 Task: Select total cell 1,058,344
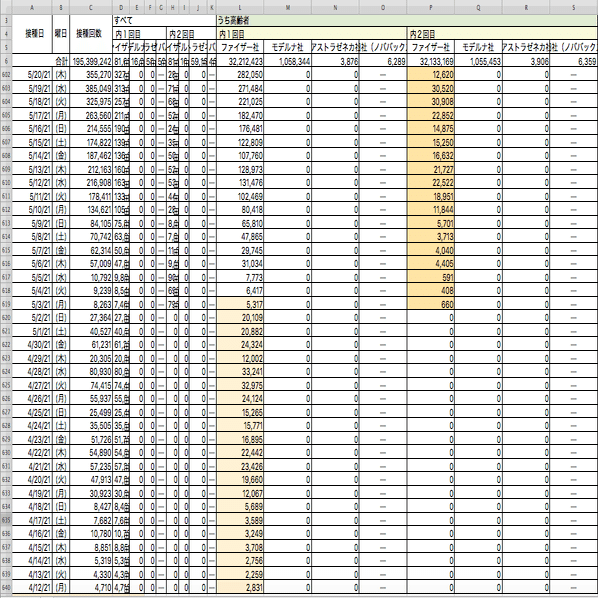point(288,61)
